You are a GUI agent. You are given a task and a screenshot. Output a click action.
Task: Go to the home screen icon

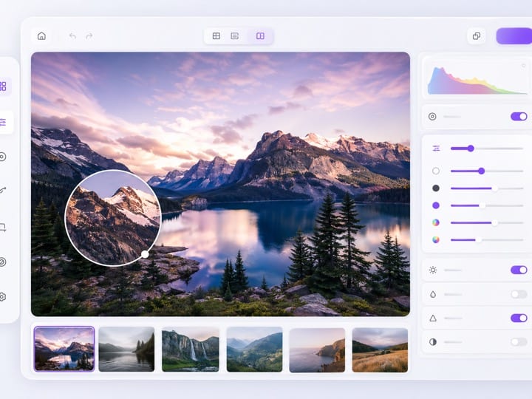(41, 36)
